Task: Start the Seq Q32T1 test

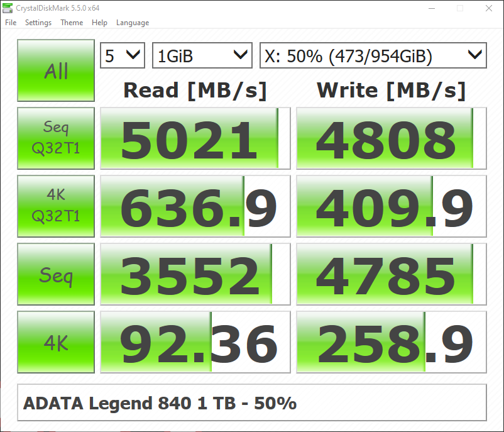Action: (x=56, y=138)
